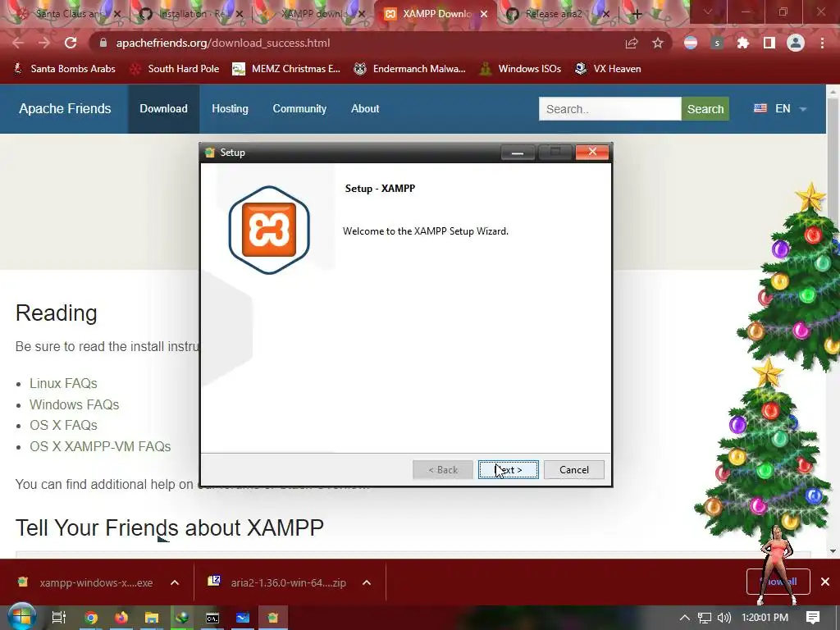The width and height of the screenshot is (840, 630).
Task: Open a new browser tab
Action: click(x=637, y=14)
